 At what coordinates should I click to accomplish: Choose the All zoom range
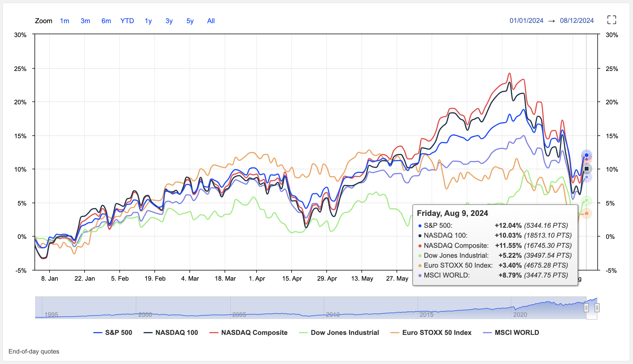coord(211,21)
